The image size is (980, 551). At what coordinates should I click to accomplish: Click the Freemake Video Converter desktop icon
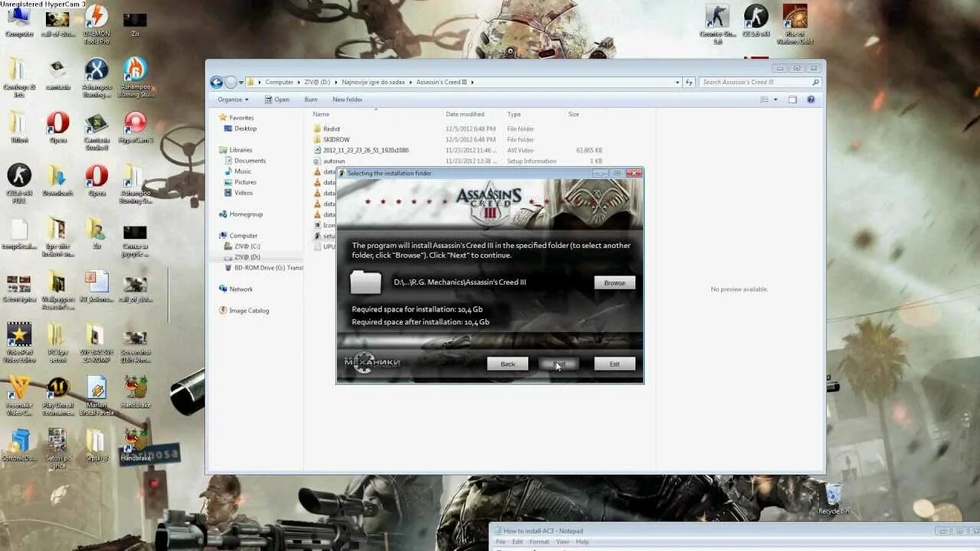coord(19,396)
